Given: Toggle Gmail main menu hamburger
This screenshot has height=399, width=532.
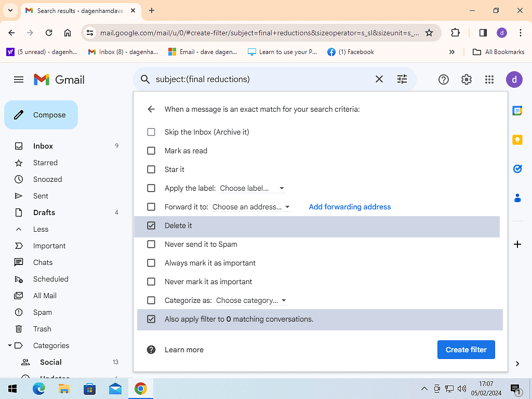Looking at the screenshot, I should tap(19, 79).
